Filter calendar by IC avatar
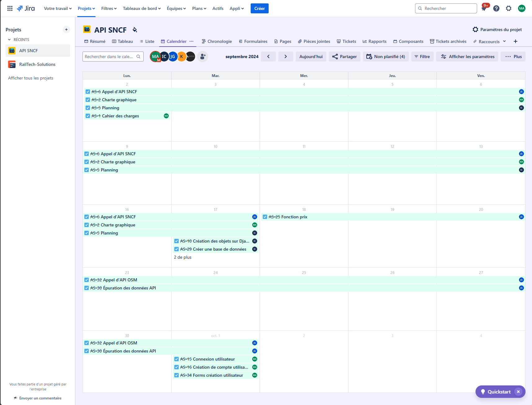Screen dimensions: 532x405 click(164, 57)
